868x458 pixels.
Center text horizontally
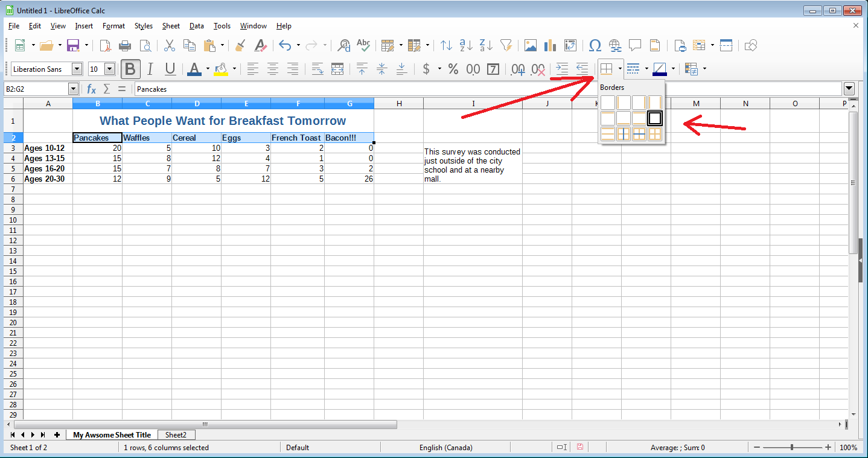coord(273,69)
